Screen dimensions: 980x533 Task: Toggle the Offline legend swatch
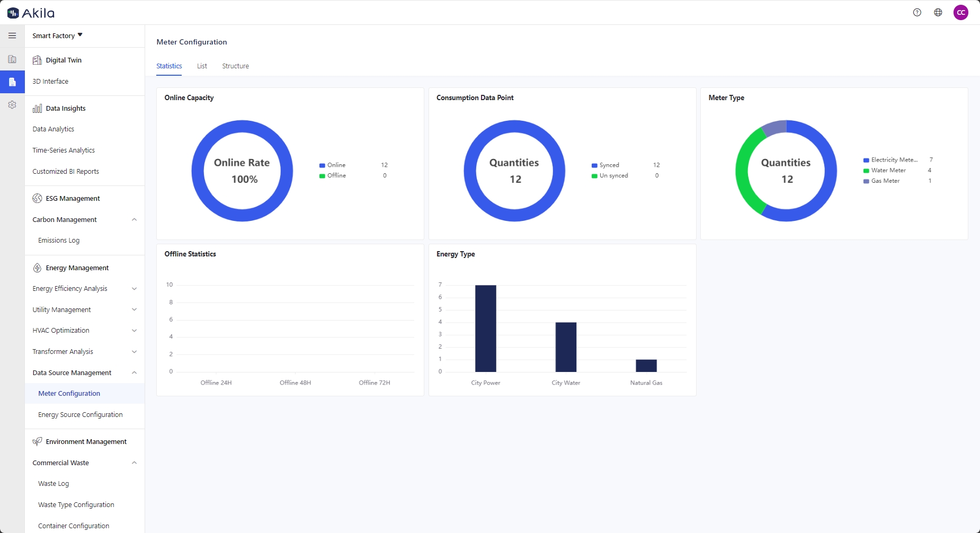tap(322, 176)
